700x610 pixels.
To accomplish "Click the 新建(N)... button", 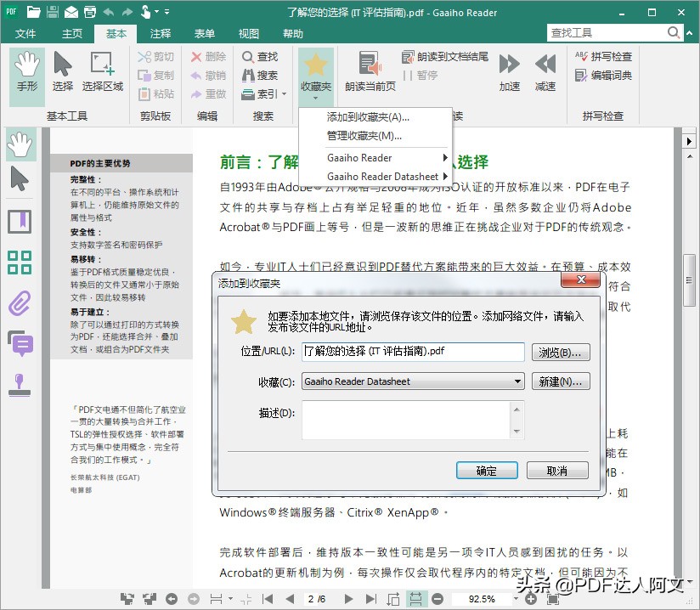I will tap(561, 381).
